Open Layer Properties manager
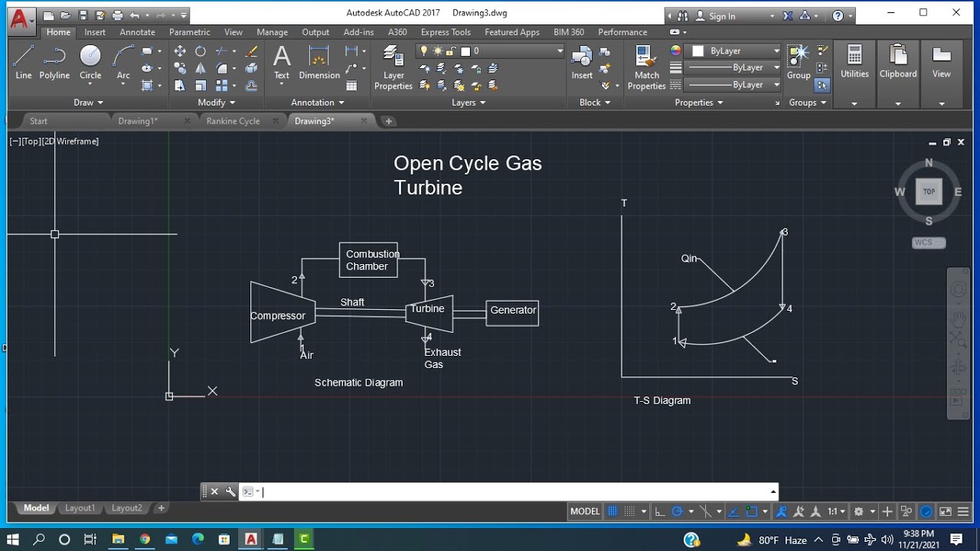 point(394,67)
